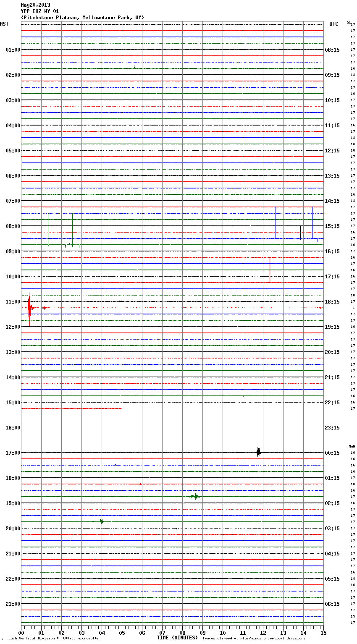Click the 16:00 MST label in the data gap
This screenshot has width=357, height=644.
click(13, 428)
